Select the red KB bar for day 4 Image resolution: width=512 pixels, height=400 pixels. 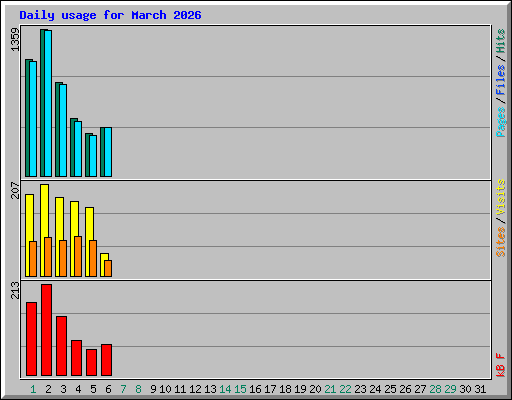tap(76, 358)
